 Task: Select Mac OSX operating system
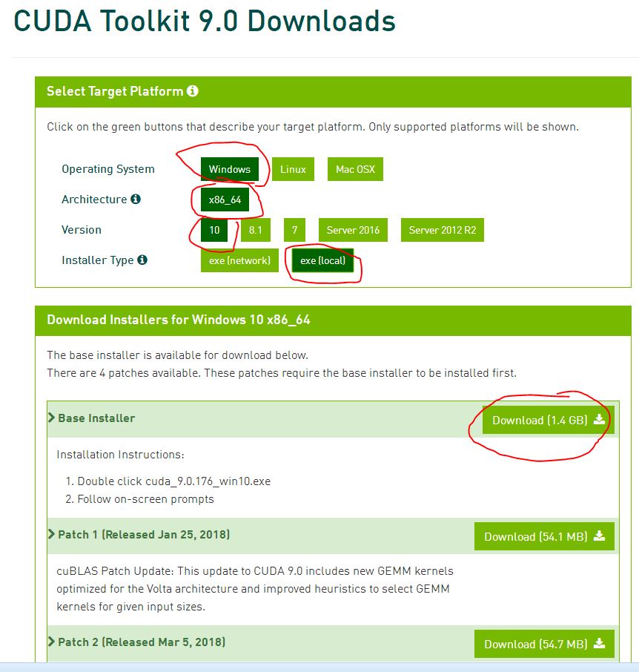[357, 168]
